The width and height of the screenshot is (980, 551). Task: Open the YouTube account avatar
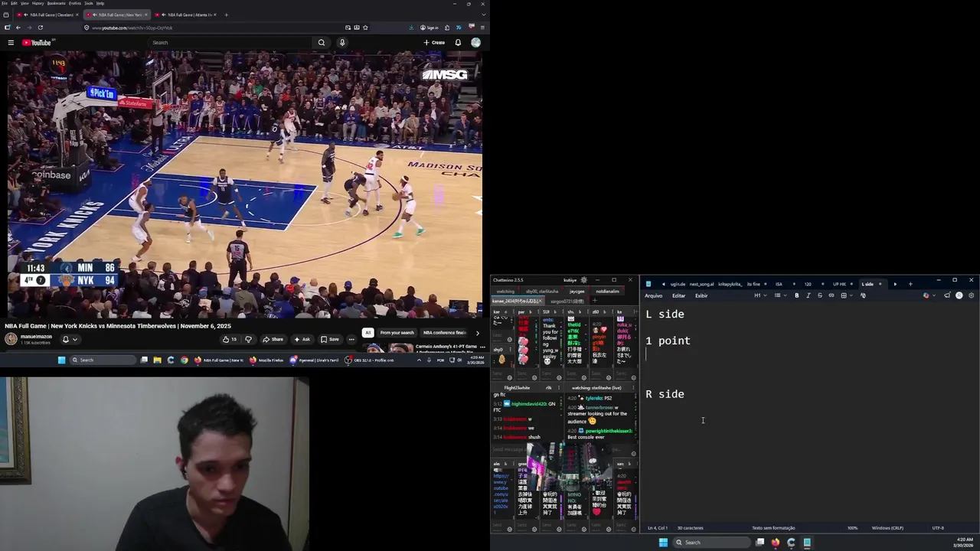point(475,43)
